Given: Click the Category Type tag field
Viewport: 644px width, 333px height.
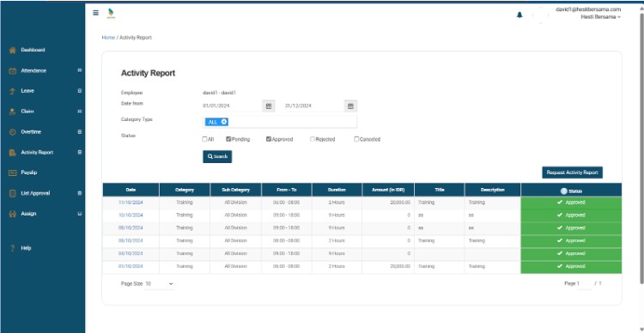Looking at the screenshot, I should (280, 122).
